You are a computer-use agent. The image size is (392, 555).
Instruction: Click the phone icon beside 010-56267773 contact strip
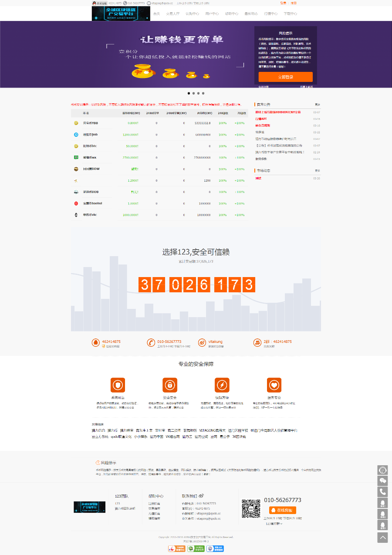(151, 343)
